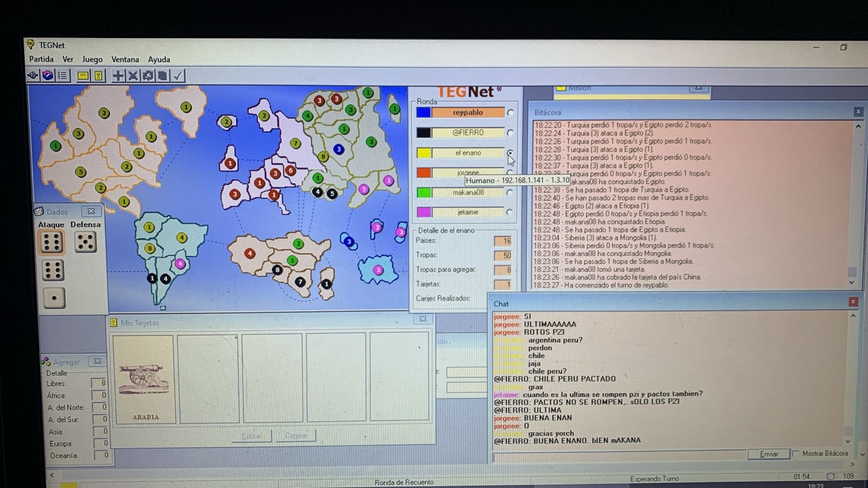Close the Dados panel

[x=91, y=211]
